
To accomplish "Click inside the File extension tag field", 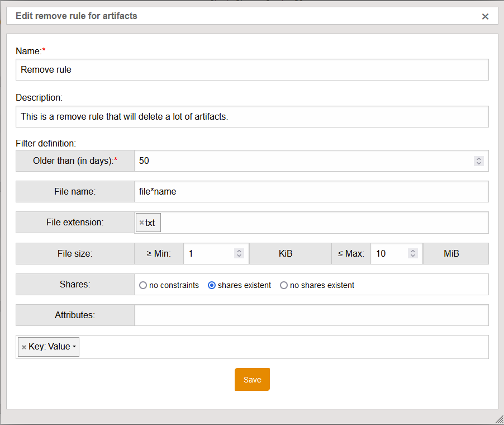I will pyautogui.click(x=324, y=223).
